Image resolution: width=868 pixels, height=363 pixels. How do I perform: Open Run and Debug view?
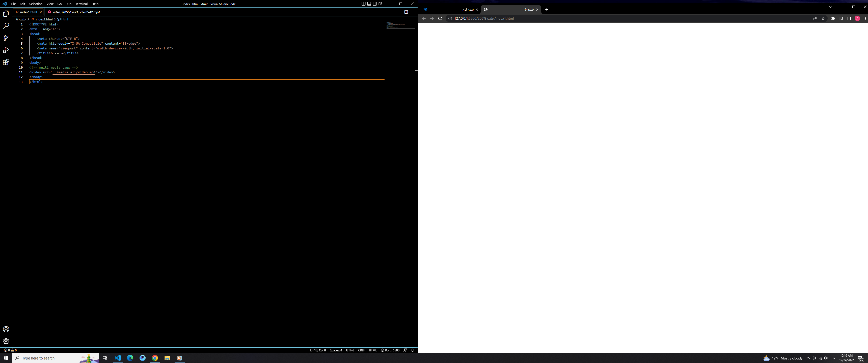coord(6,50)
